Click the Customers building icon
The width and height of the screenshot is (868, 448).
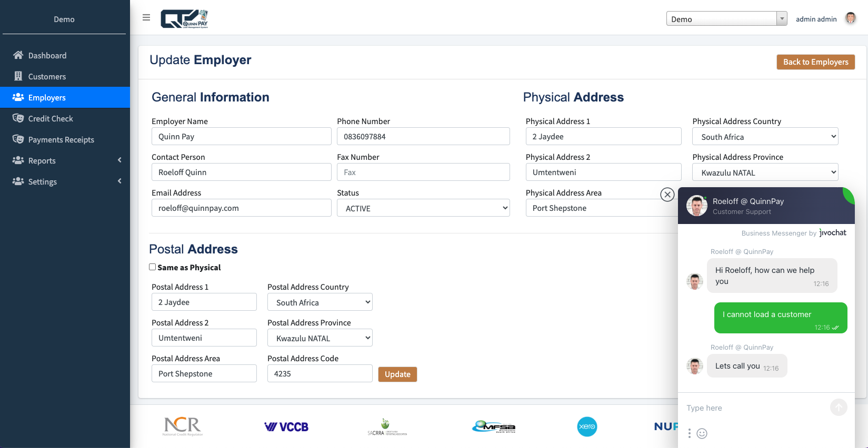[18, 76]
